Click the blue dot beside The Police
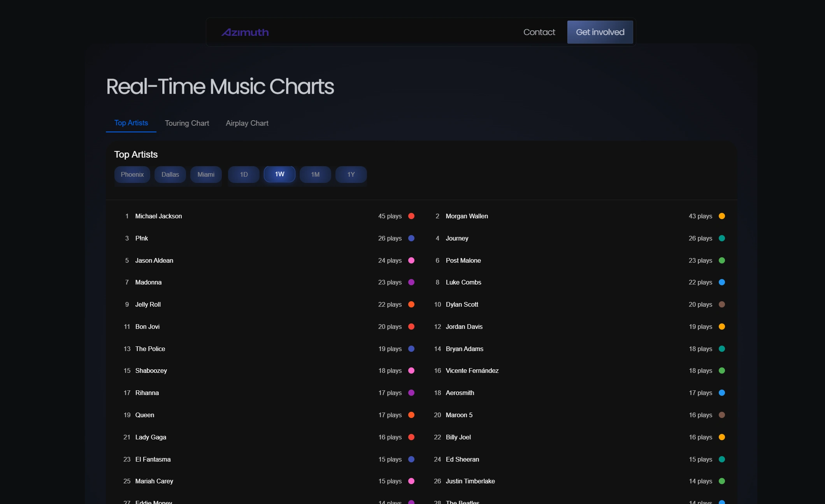825x504 pixels. (x=411, y=349)
